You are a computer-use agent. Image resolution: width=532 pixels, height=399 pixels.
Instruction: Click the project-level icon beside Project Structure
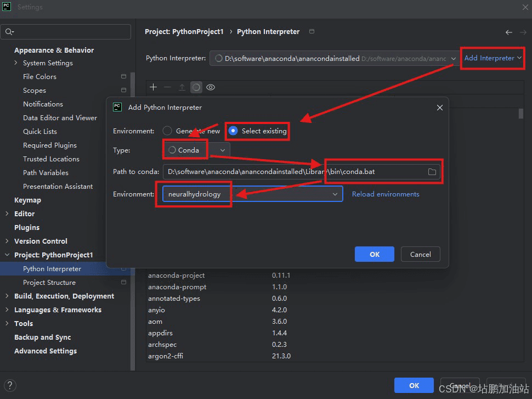[123, 283]
